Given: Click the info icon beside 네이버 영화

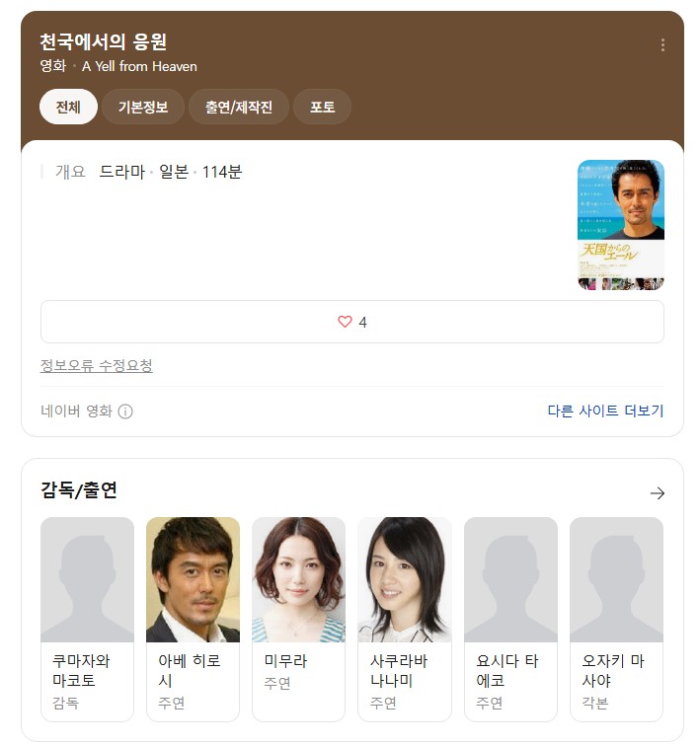Looking at the screenshot, I should click(125, 411).
